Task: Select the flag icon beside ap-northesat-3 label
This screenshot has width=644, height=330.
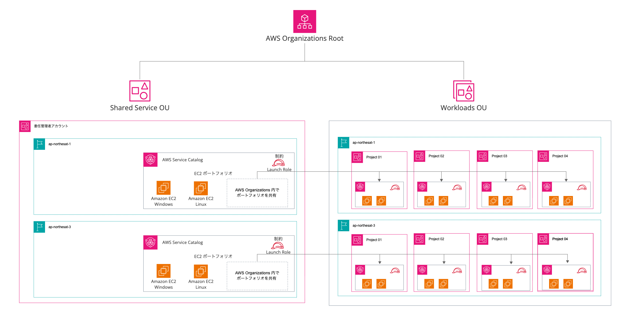Action: [x=39, y=227]
